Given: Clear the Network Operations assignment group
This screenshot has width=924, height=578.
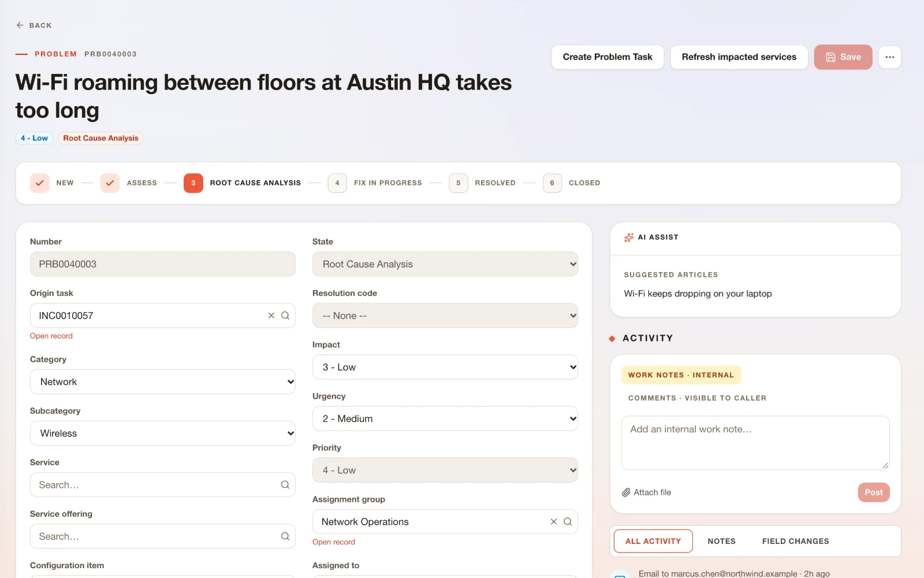Looking at the screenshot, I should (553, 522).
